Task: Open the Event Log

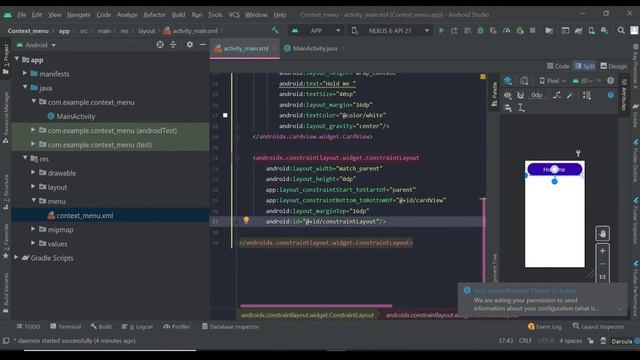Action: (x=544, y=327)
